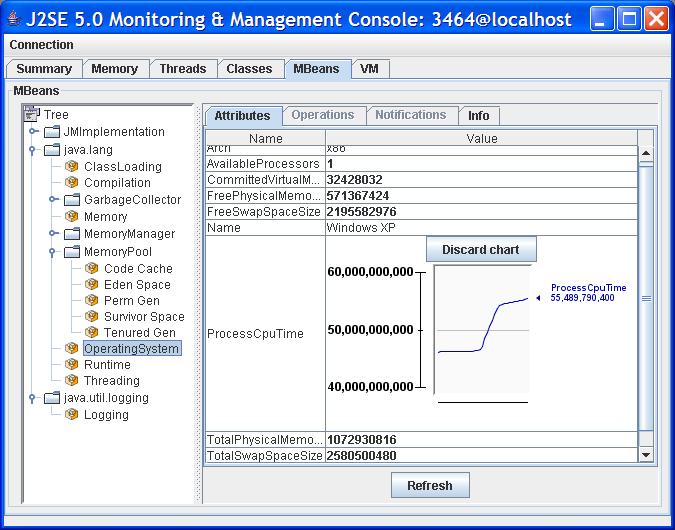Viewport: 675px width, 530px height.
Task: Select the ClassLoading MBean icon
Action: tap(71, 166)
